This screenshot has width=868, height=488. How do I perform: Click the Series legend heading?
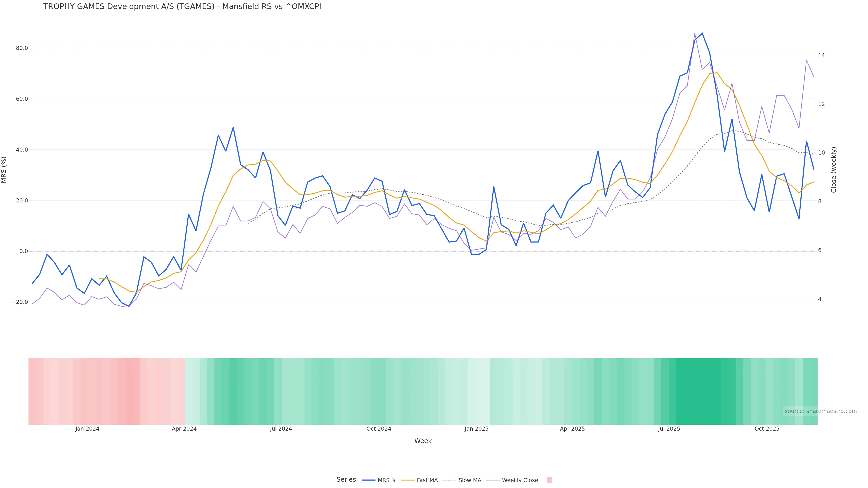[x=346, y=480]
